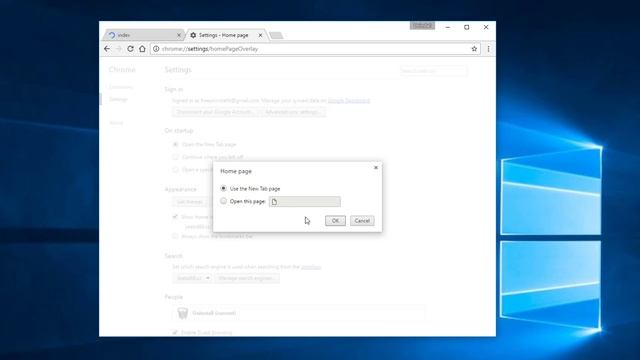Click the browser Back arrow
This screenshot has height=360, width=640.
click(107, 49)
